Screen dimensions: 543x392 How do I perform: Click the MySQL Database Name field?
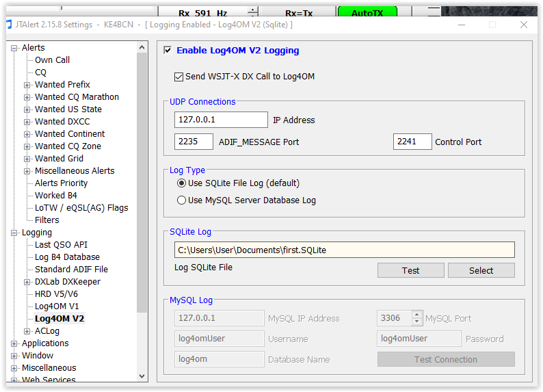[x=220, y=359]
